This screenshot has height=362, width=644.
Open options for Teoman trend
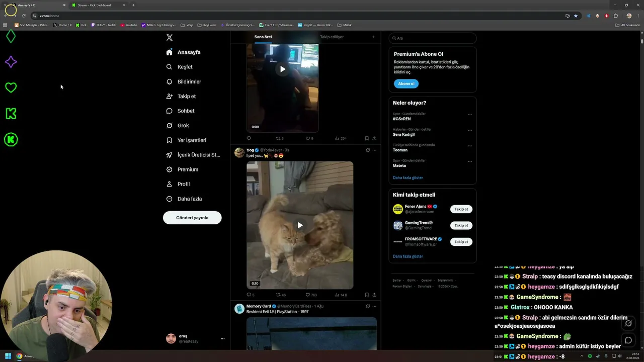pos(470,146)
